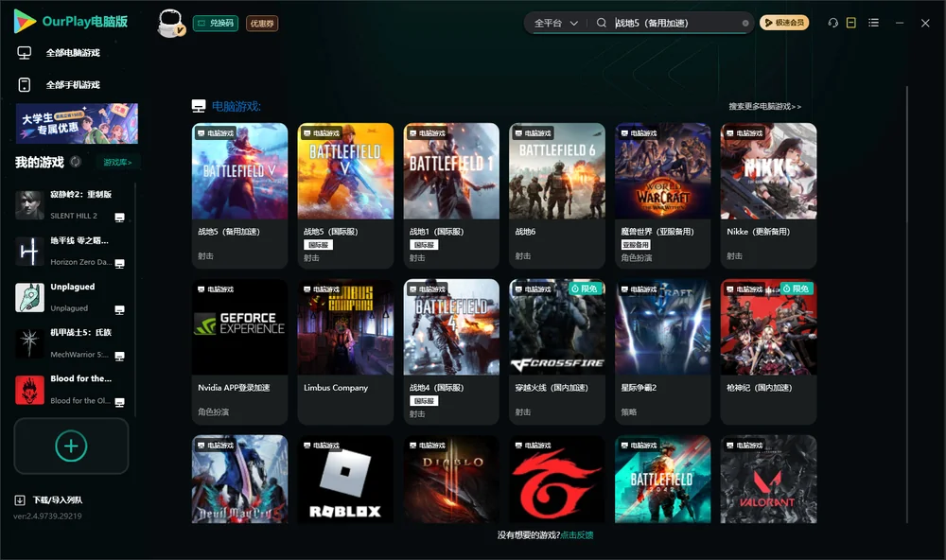
Task: Open the user avatar profile
Action: [170, 23]
